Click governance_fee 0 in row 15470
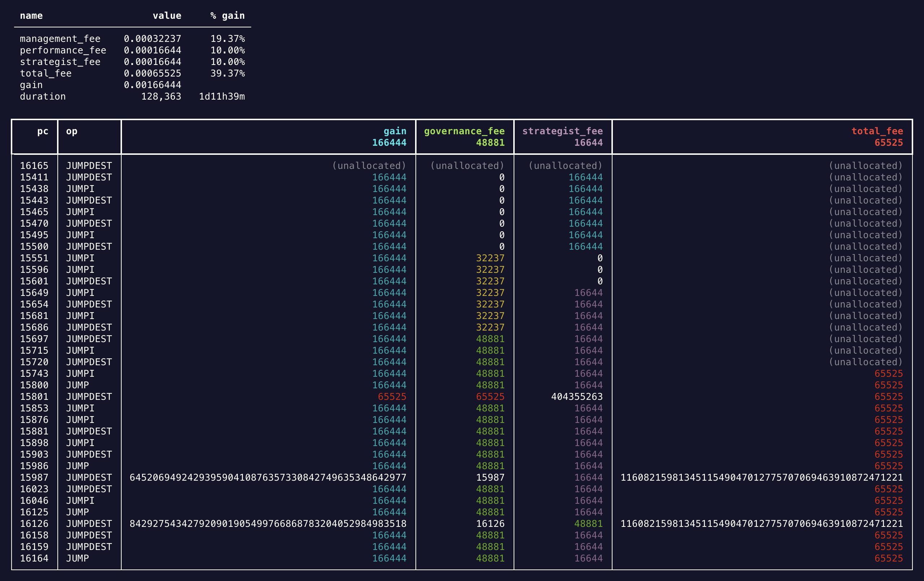This screenshot has width=924, height=581. point(502,224)
